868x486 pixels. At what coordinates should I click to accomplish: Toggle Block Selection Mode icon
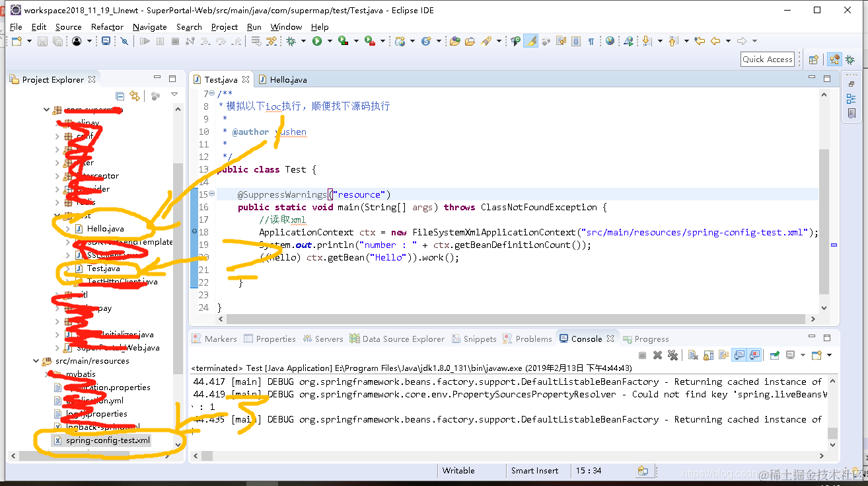pyautogui.click(x=576, y=41)
